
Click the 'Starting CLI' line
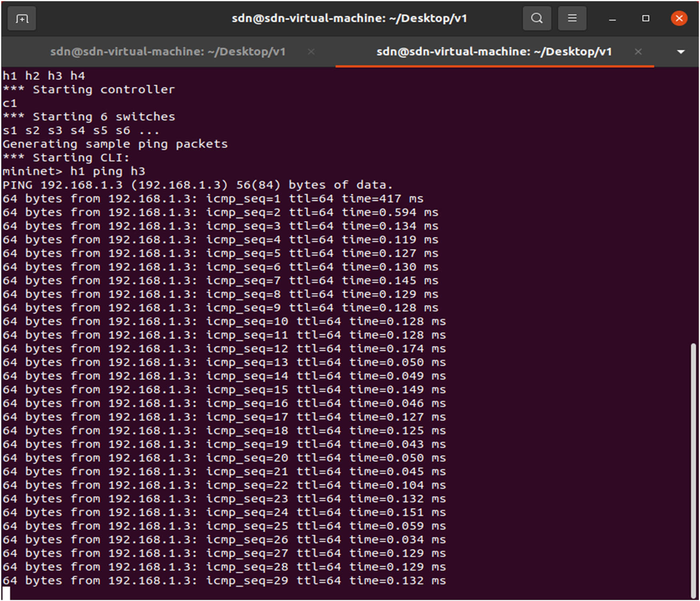(66, 157)
